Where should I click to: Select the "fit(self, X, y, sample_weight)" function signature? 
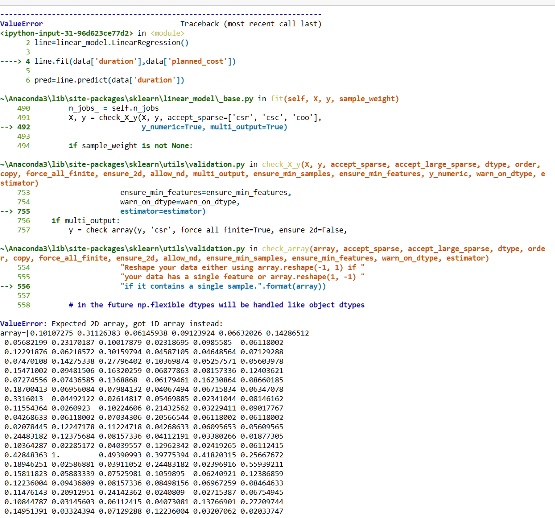335,99
